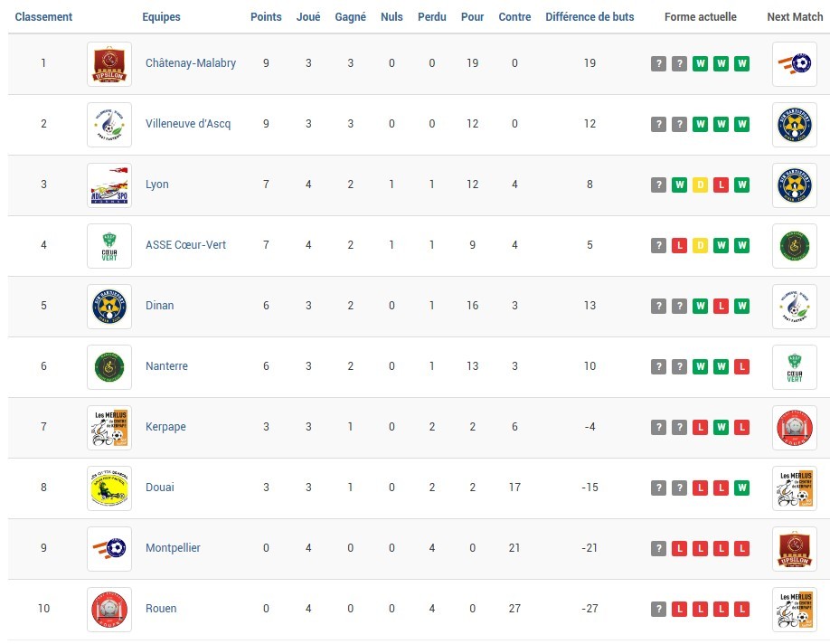Click the Dinan team logo
The width and height of the screenshot is (830, 644).
pyautogui.click(x=109, y=306)
